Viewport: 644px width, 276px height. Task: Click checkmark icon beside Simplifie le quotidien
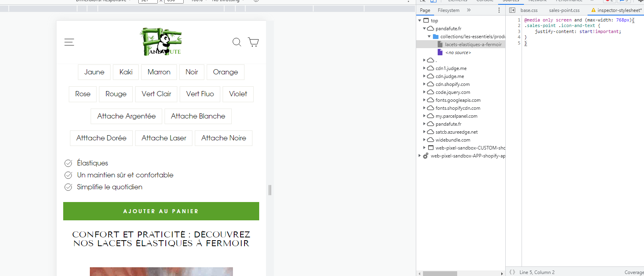68,187
